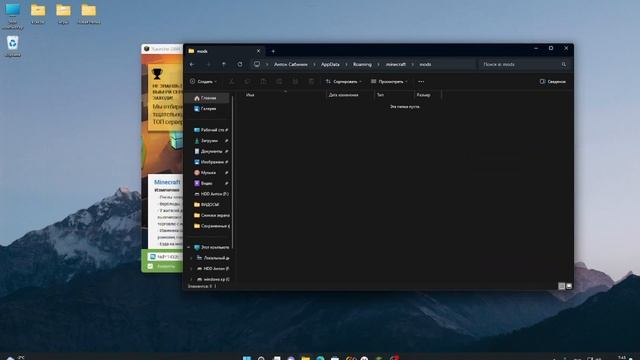The image size is (640, 360).
Task: Toggle the Сведения details pane
Action: click(553, 82)
